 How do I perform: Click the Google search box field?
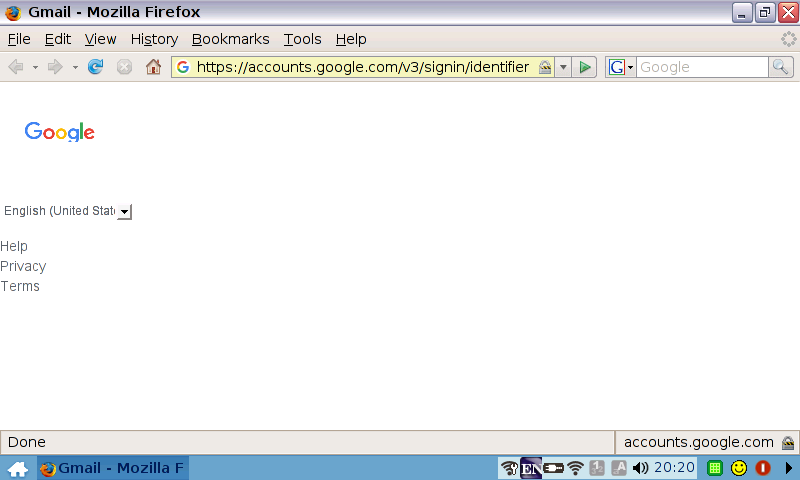click(x=702, y=67)
